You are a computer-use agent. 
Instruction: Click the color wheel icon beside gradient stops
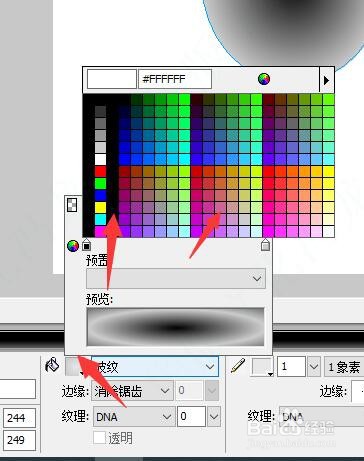point(73,246)
